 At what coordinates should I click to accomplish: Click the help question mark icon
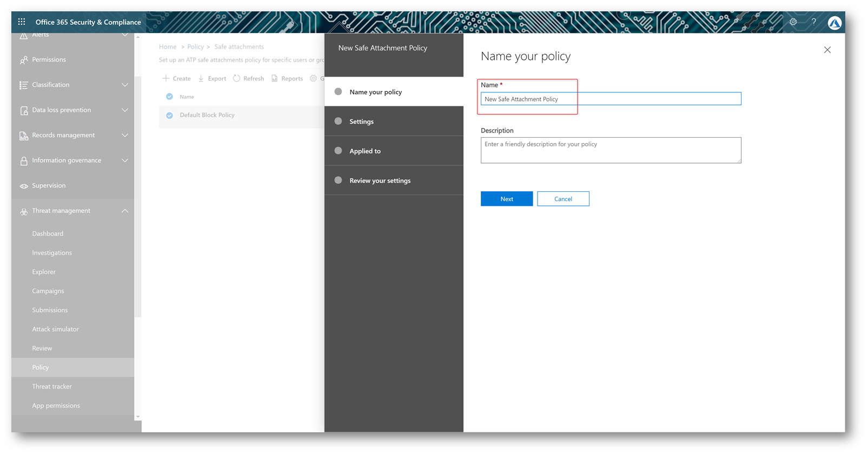coord(814,22)
